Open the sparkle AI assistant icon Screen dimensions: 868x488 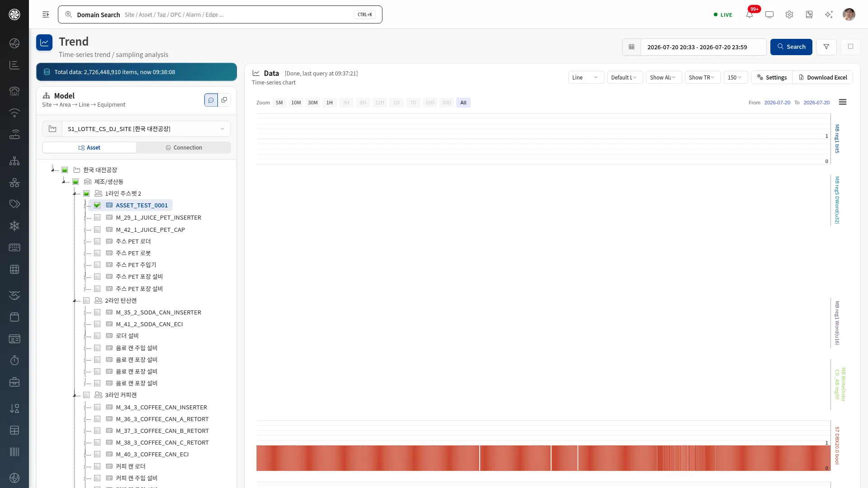(x=829, y=14)
